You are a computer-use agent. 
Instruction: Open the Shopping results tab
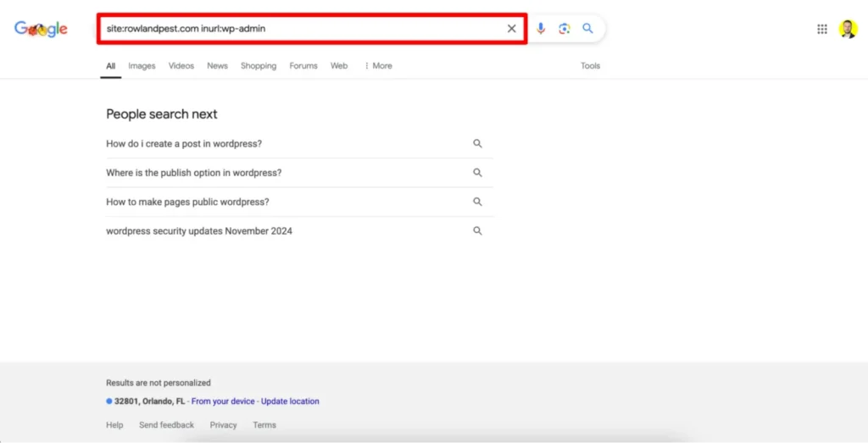click(x=258, y=66)
